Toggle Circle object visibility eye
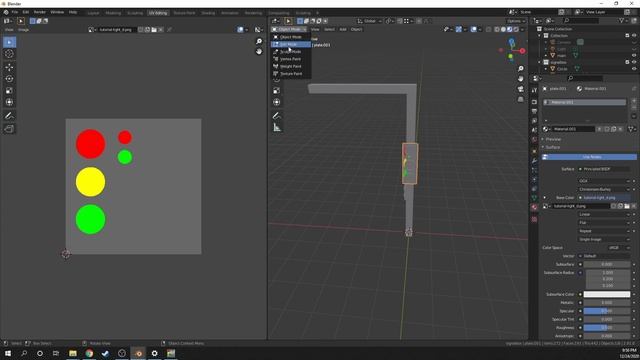Screen dimensions: 640x360 (x=634, y=69)
